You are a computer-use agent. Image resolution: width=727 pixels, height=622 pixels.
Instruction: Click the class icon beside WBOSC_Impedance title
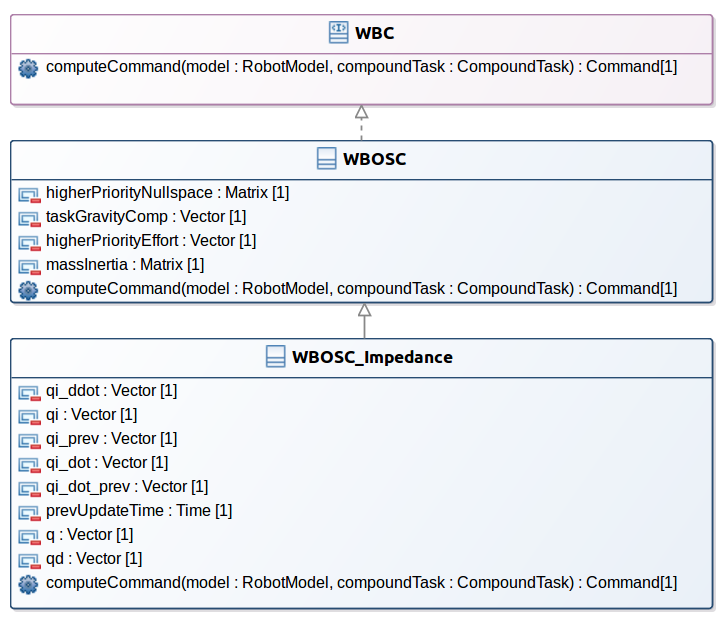[275, 357]
